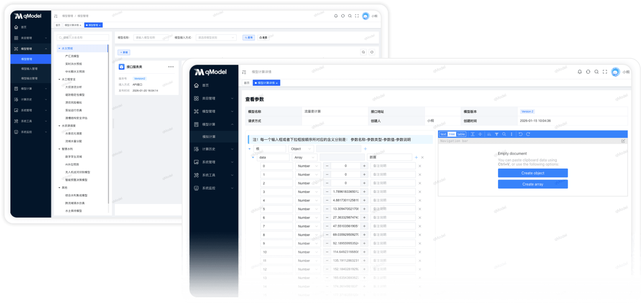Expand 类目管理 in front window sidebar
Viewport: 644px width, 305px height.
click(214, 98)
